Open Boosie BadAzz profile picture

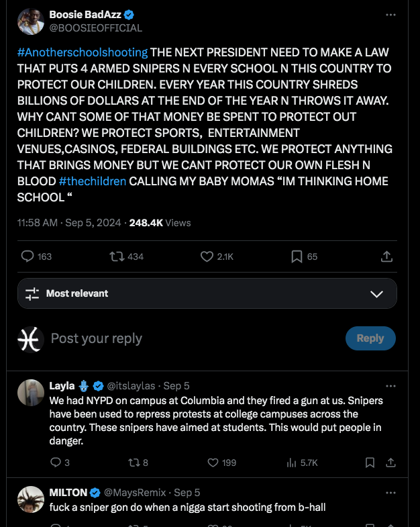coord(31,21)
